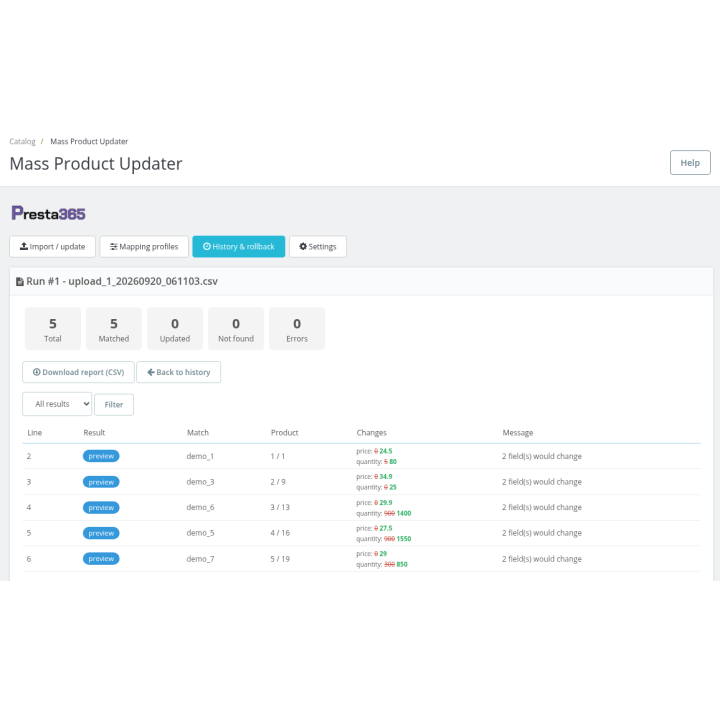Click the Line column header
This screenshot has width=720, height=720.
click(34, 433)
